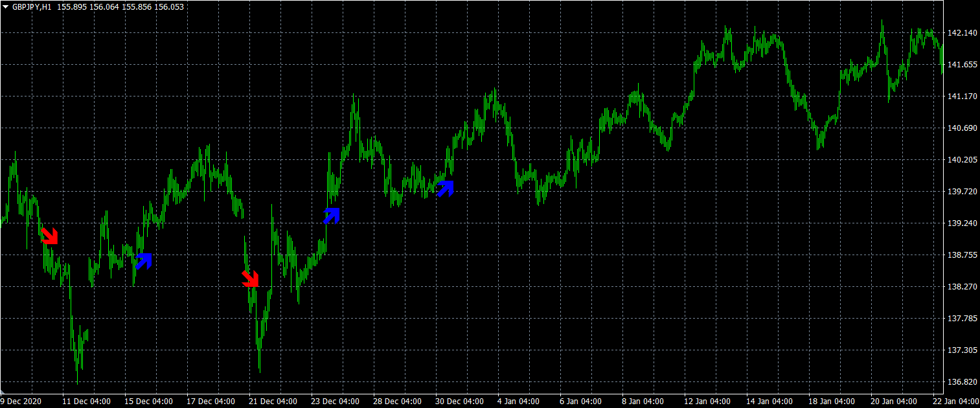Select the blue buy arrow near 15 Dec
This screenshot has width=980, height=408.
[x=144, y=261]
